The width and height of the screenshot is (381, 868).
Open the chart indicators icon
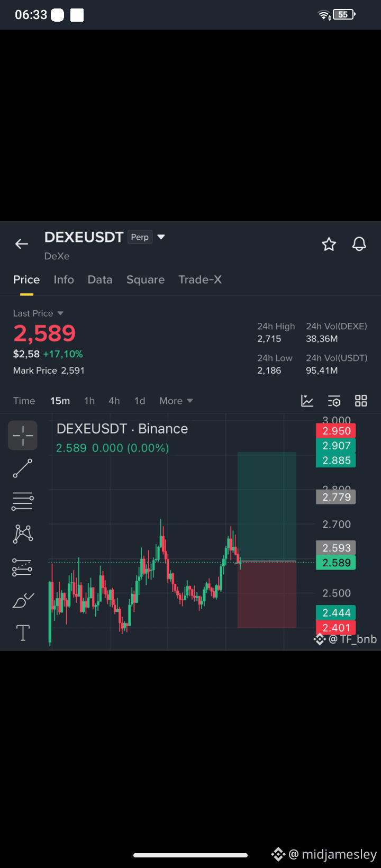[307, 401]
